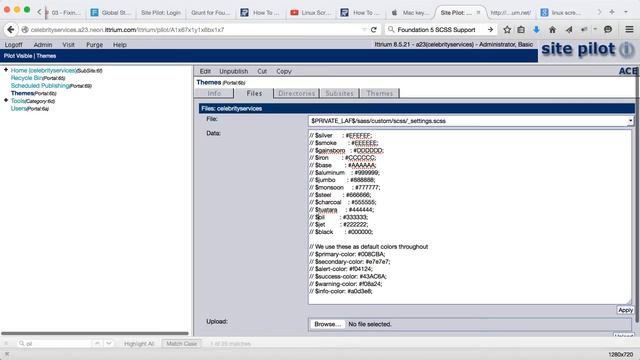
Task: Click the chat smiley icon in toolbar
Action: [x=608, y=29]
